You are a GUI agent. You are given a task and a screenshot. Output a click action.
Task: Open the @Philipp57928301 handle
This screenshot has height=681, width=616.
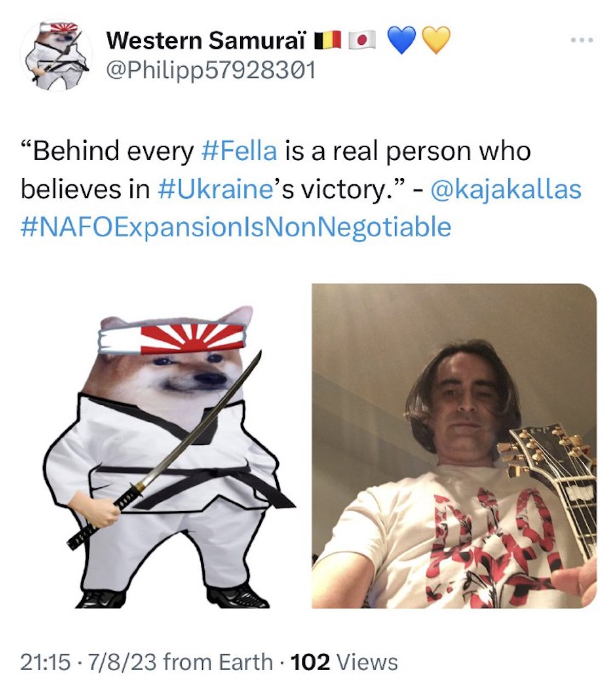tap(210, 70)
